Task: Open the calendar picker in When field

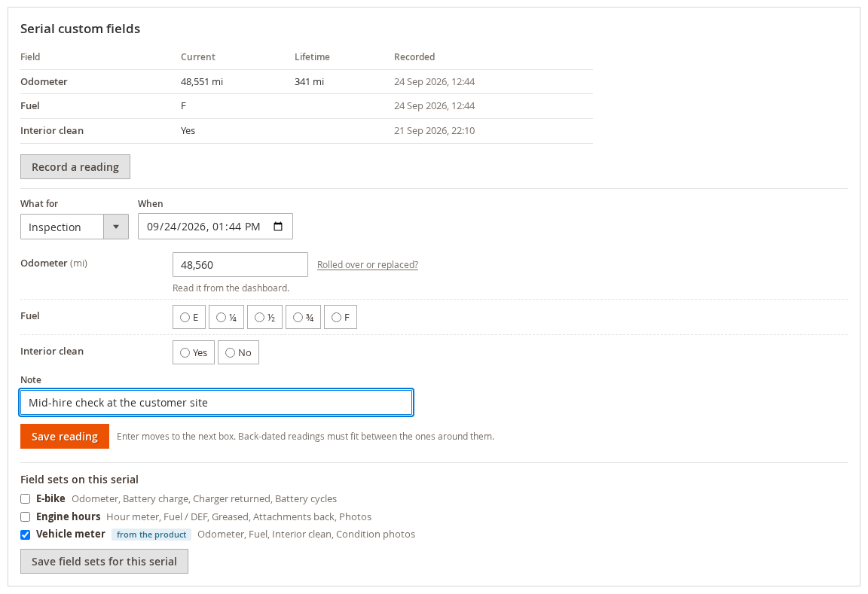Action: pyautogui.click(x=278, y=226)
